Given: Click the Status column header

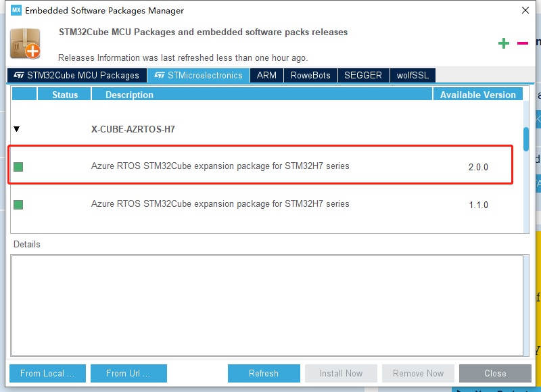Looking at the screenshot, I should pos(64,94).
